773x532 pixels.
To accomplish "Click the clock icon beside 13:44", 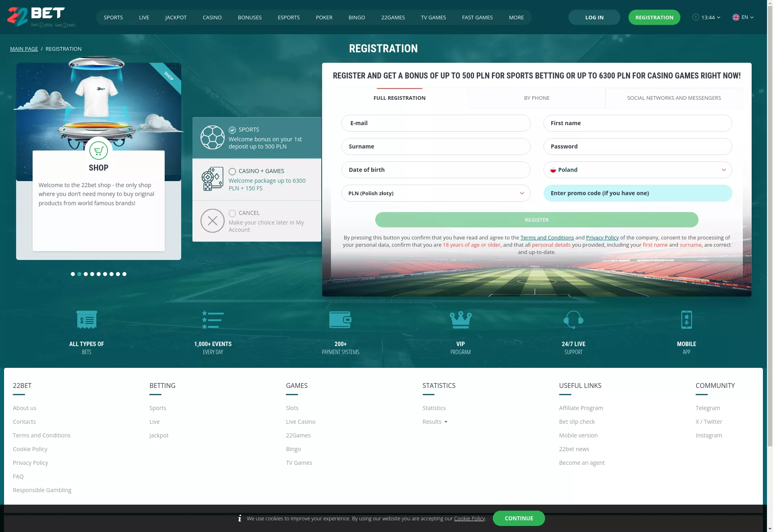I will (x=696, y=17).
